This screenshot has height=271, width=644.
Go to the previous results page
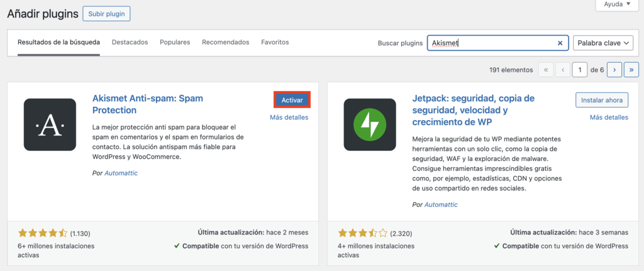coord(563,70)
